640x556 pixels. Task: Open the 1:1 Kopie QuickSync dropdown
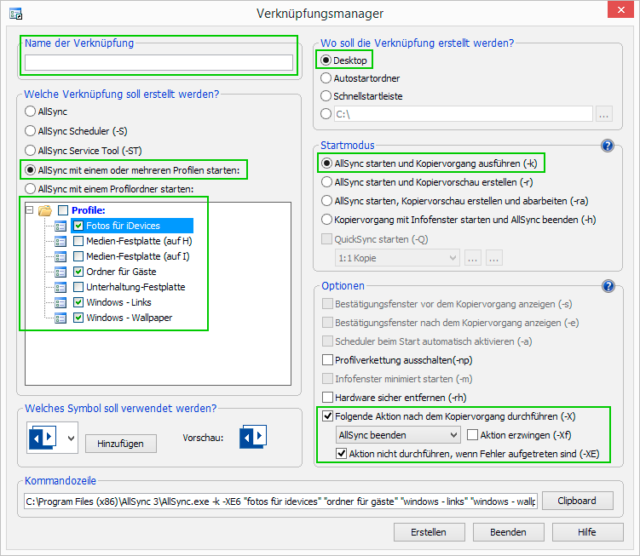[398, 258]
